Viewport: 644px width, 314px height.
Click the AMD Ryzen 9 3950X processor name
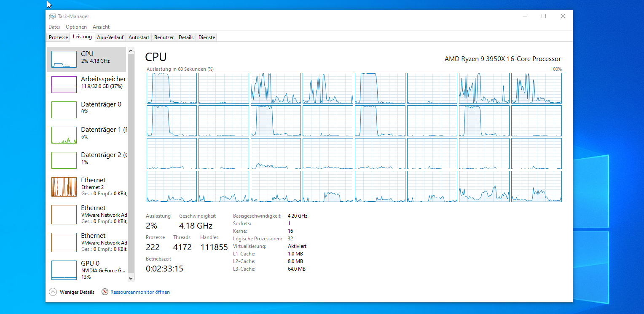503,59
